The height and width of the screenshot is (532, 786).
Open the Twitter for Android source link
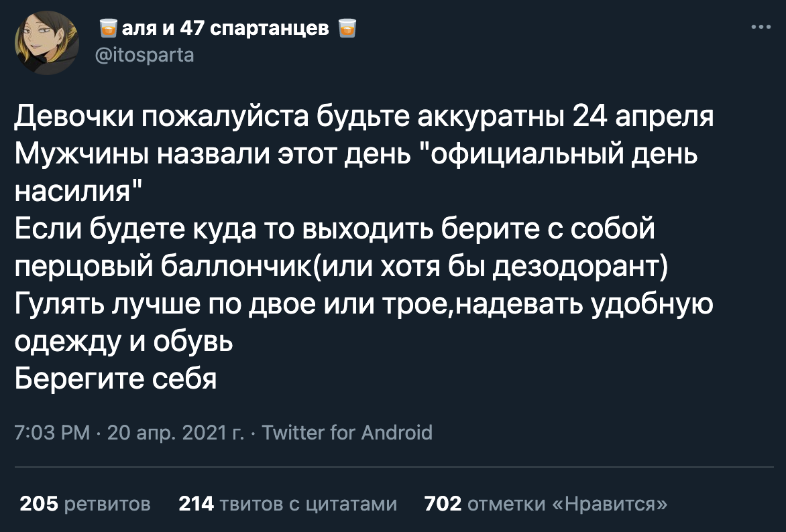point(346,432)
